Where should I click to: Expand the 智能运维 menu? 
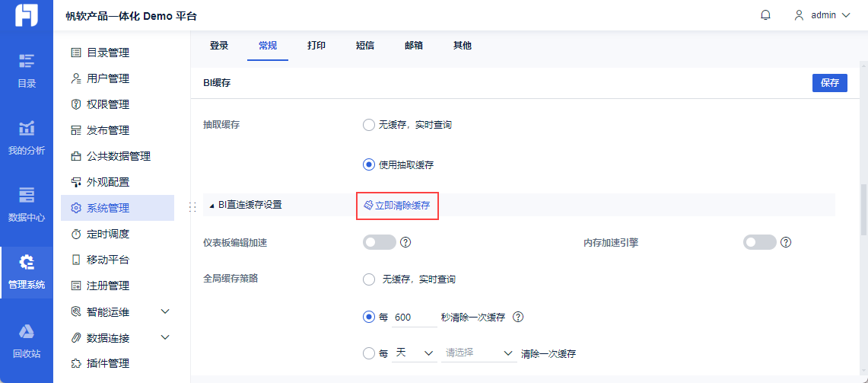coord(165,311)
